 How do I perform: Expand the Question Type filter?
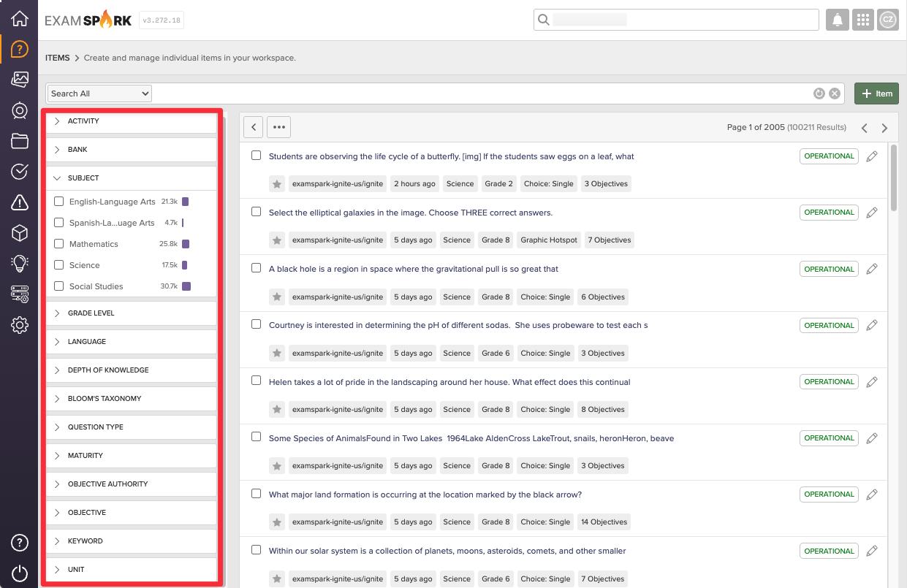coord(132,427)
